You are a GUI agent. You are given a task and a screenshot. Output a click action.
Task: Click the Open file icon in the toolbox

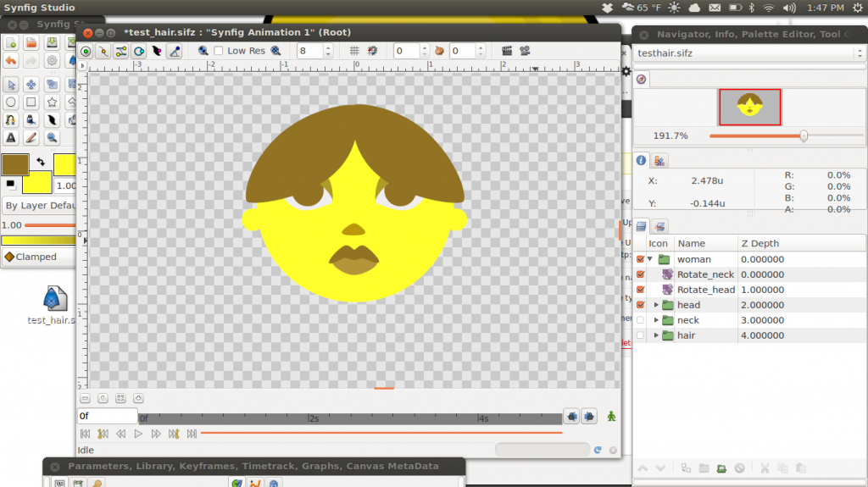pos(31,43)
